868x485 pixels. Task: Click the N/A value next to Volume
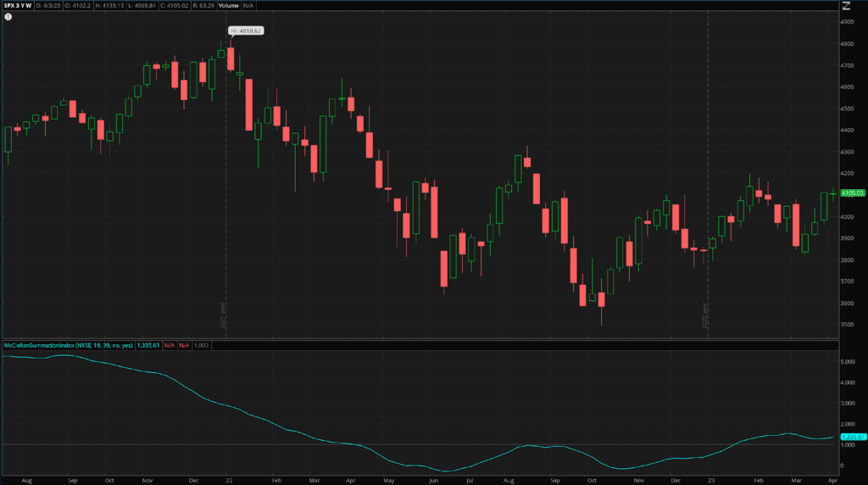click(x=248, y=6)
